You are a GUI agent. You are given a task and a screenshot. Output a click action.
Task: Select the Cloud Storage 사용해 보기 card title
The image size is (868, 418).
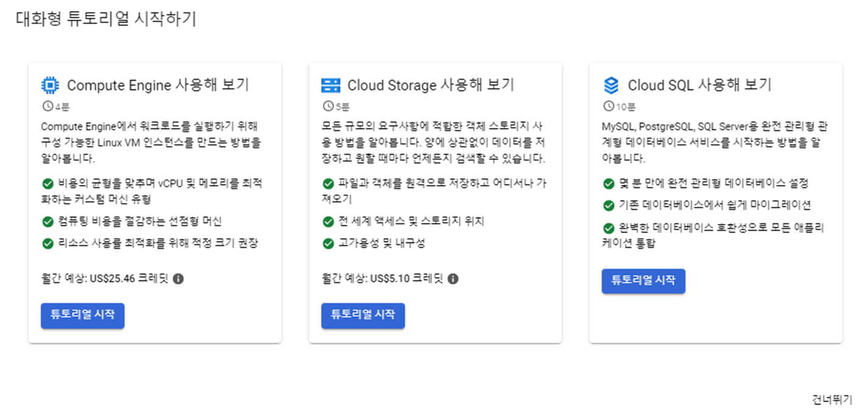(431, 85)
